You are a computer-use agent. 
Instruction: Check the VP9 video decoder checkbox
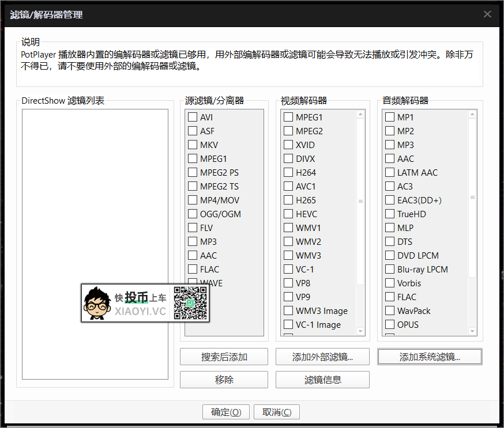[288, 297]
